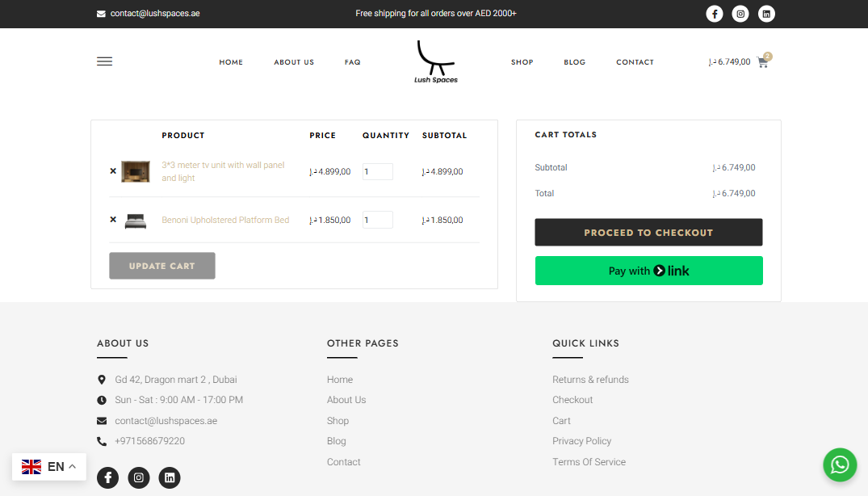Image resolution: width=868 pixels, height=496 pixels.
Task: Open TV unit product thumbnail
Action: coord(136,171)
